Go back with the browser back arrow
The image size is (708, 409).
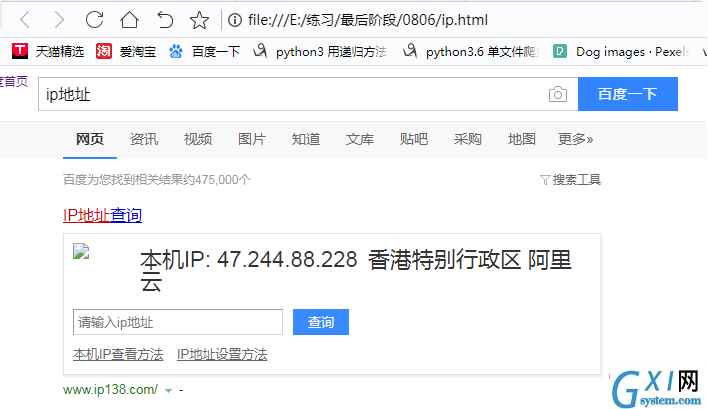(25, 20)
